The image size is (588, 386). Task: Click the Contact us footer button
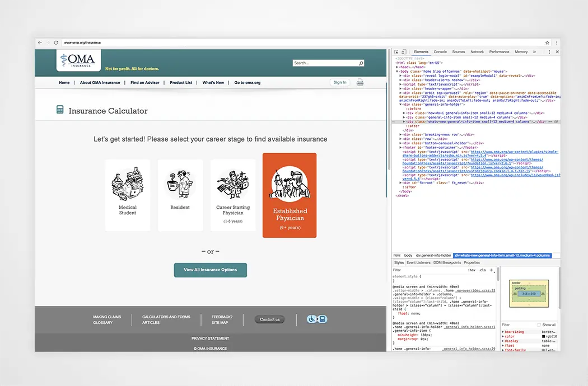(270, 319)
